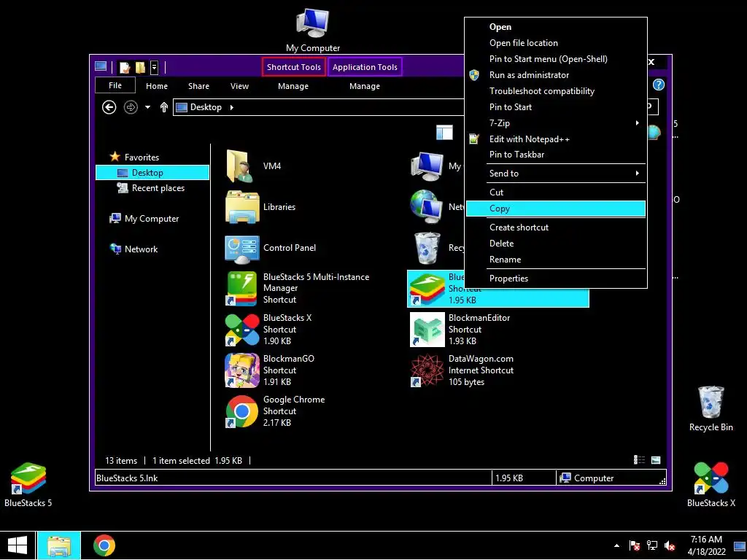Open recent locations dropdown arrow
The height and width of the screenshot is (560, 747).
point(147,107)
